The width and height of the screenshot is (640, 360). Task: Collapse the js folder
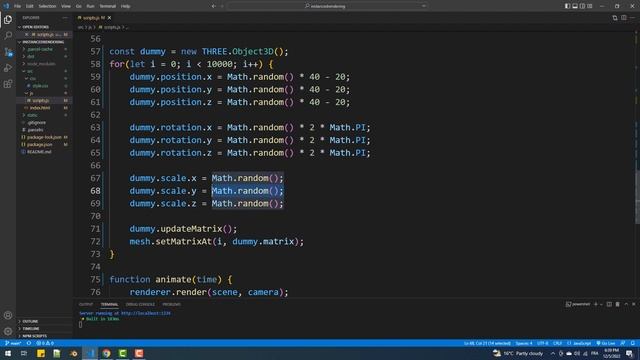tap(31, 93)
